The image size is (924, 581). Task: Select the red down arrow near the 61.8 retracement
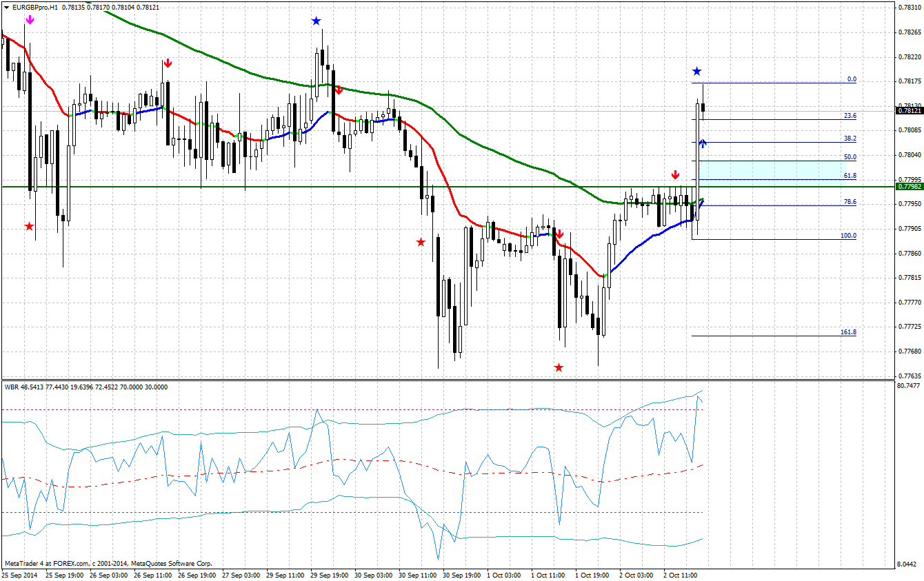coord(675,176)
